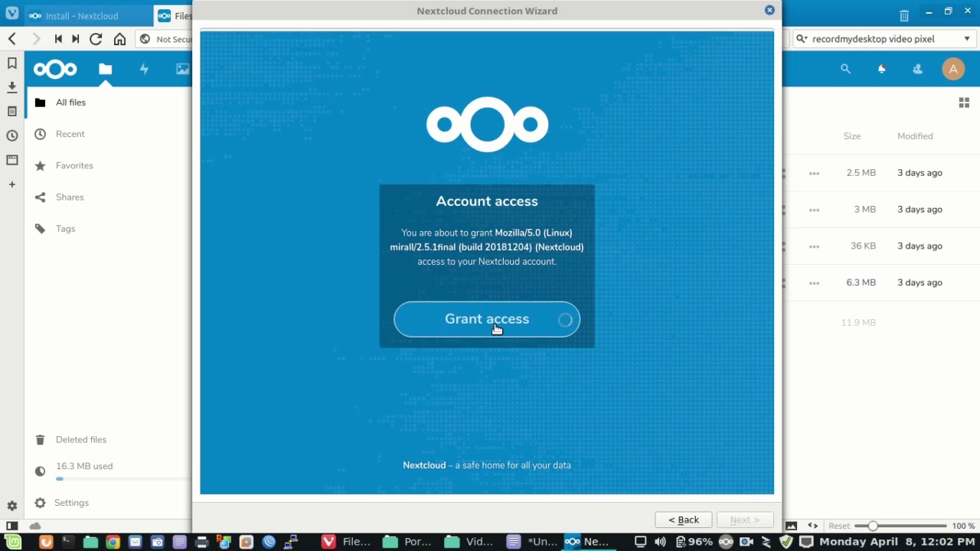Open the Vivaldi closed tabs trash icon

click(x=904, y=15)
